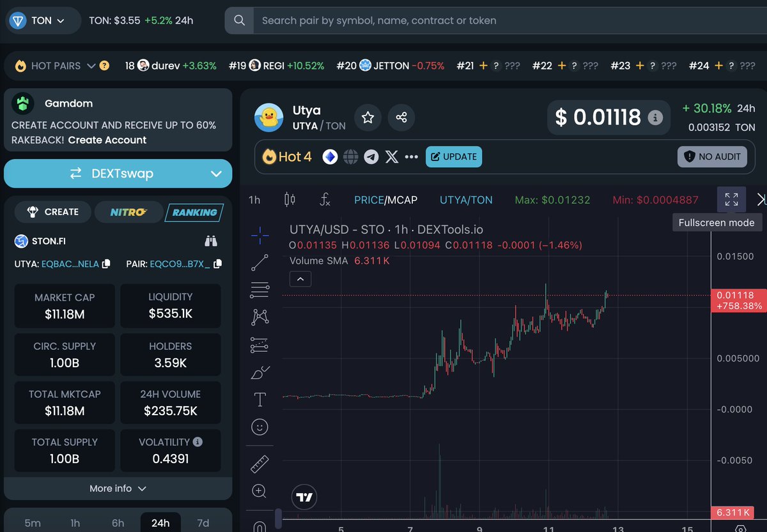Screen dimensions: 767x532
Task: Collapse the chart indicator legend
Action: click(x=300, y=278)
